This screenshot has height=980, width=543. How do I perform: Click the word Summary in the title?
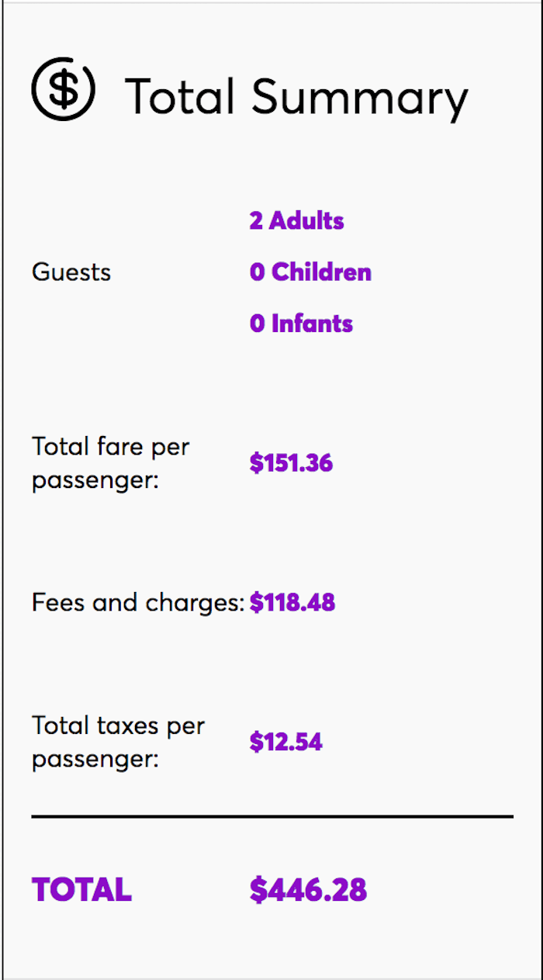361,100
